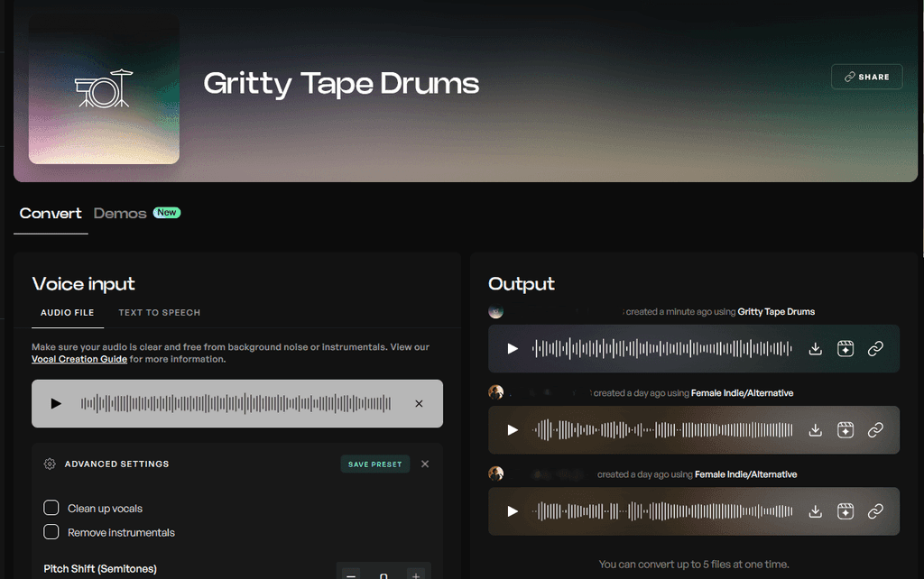Copy the share link of the bottom output
924x579 pixels.
coord(875,511)
